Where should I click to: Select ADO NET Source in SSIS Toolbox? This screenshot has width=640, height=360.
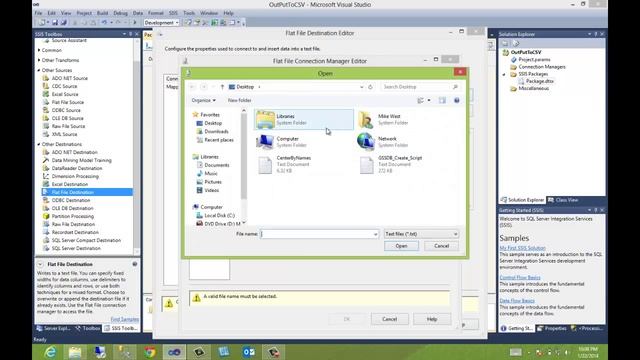[69, 78]
